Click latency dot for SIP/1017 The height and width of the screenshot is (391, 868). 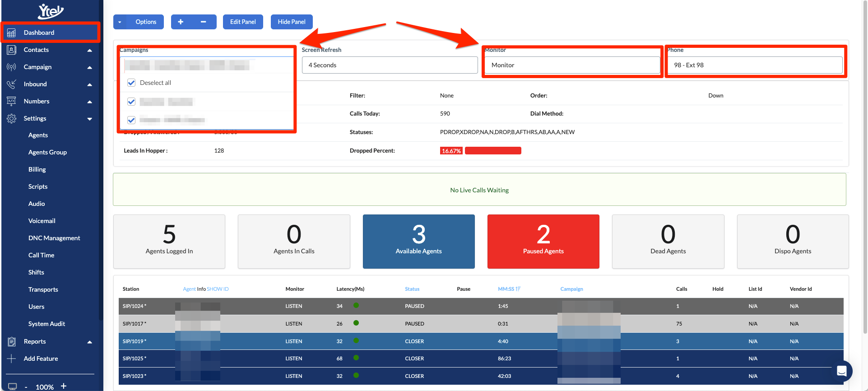[x=356, y=323]
